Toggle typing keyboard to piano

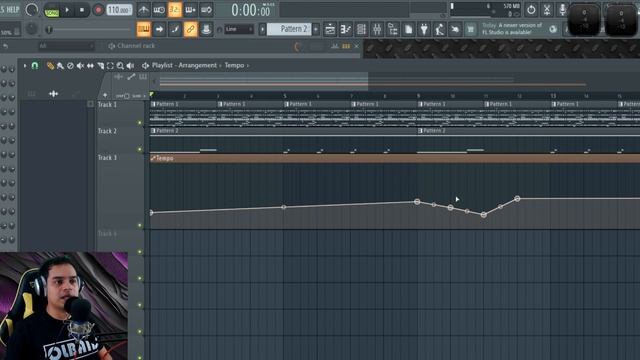click(143, 29)
